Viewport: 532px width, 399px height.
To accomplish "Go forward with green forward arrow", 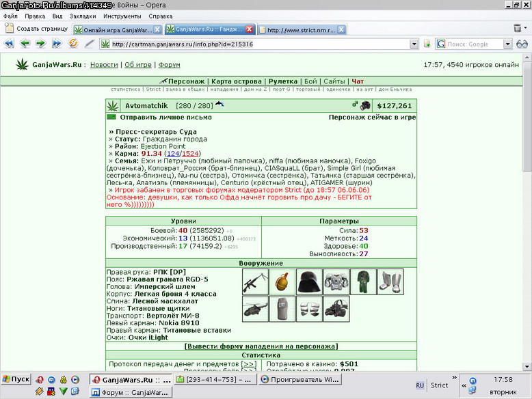I will 41,44.
